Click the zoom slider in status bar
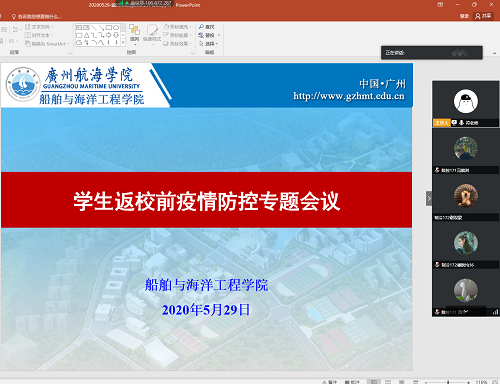Screen dimensions: 500x384 pos(448,382)
